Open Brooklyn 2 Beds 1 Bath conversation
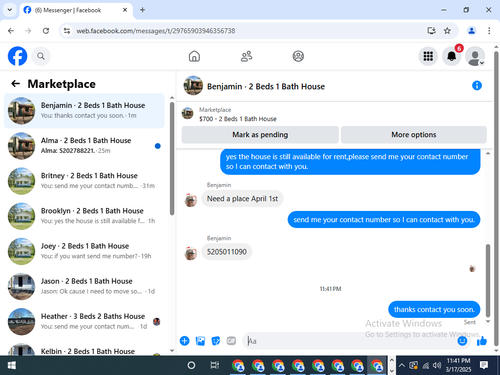Screen dimensions: 500x375 84,216
